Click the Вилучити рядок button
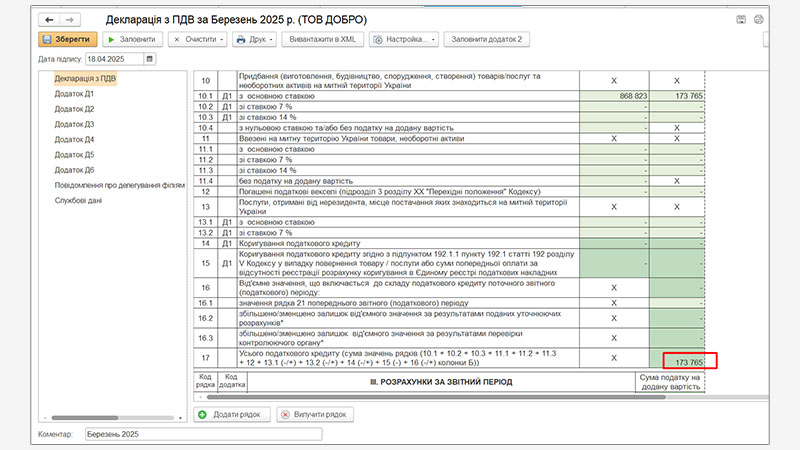This screenshot has width=800, height=450. pyautogui.click(x=315, y=414)
